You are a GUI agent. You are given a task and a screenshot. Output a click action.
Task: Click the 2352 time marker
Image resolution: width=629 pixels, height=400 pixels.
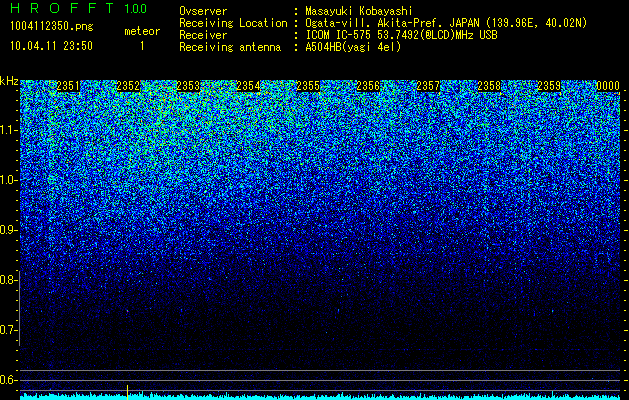click(128, 86)
